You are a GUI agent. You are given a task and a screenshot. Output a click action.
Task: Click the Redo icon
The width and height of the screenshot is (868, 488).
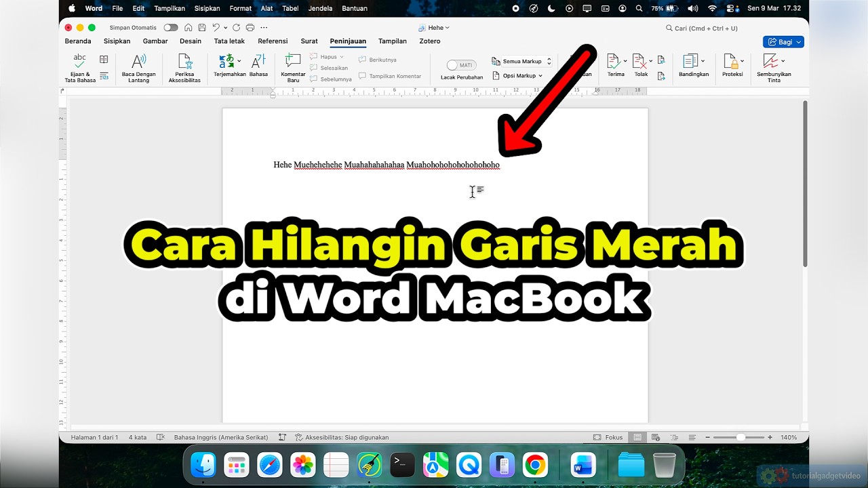coord(236,28)
